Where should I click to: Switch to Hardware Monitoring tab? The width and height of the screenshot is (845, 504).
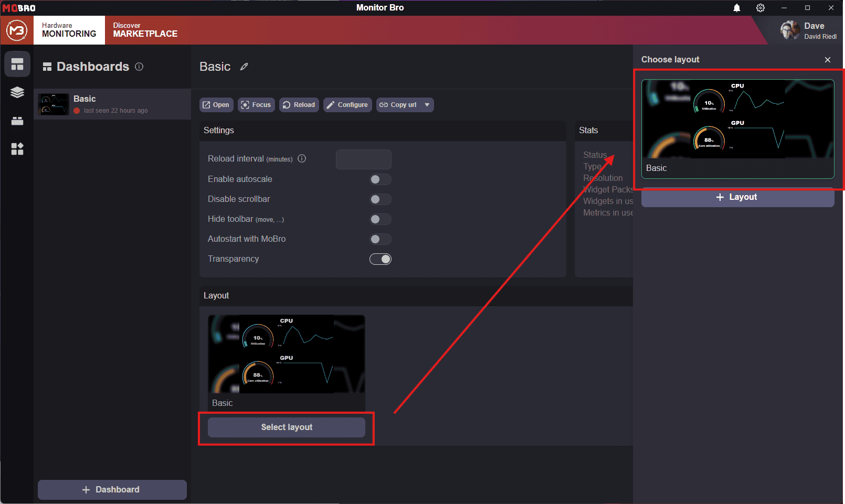click(x=69, y=30)
